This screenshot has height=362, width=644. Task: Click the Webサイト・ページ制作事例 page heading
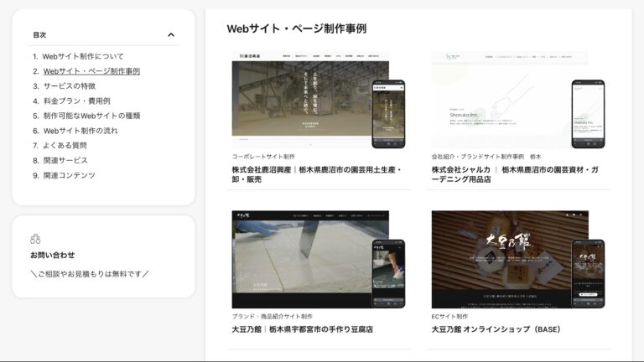pyautogui.click(x=297, y=28)
